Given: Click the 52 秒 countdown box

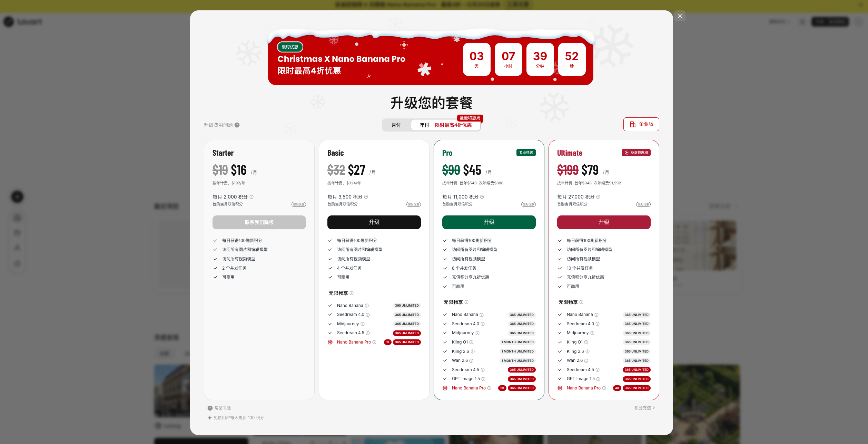Looking at the screenshot, I should [572, 59].
